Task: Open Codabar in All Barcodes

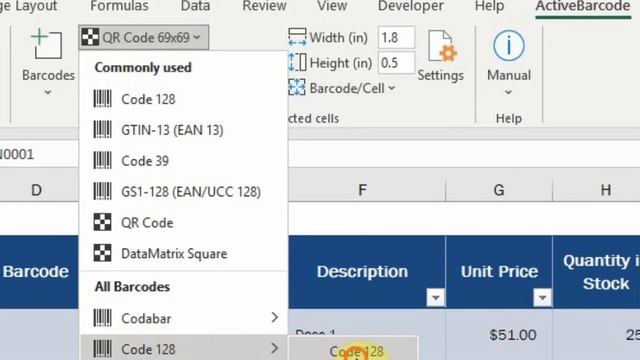Action: [184, 318]
